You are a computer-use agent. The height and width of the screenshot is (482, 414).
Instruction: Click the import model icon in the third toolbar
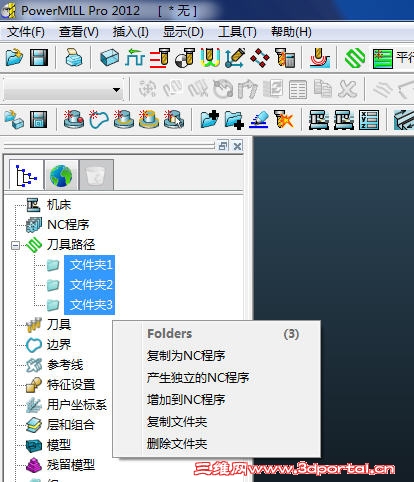(x=14, y=119)
